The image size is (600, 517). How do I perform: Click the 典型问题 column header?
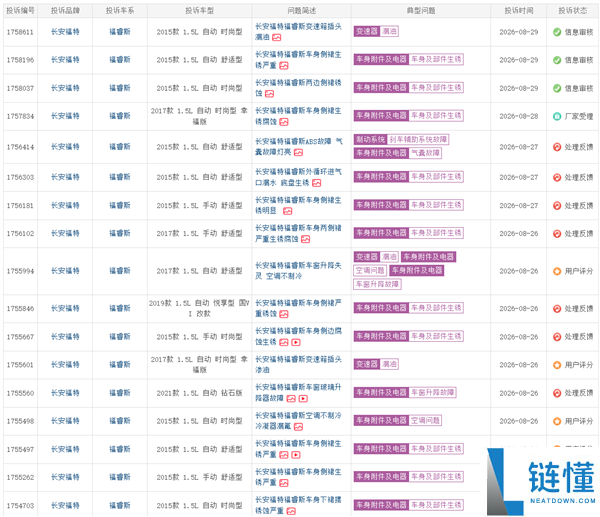coord(421,11)
